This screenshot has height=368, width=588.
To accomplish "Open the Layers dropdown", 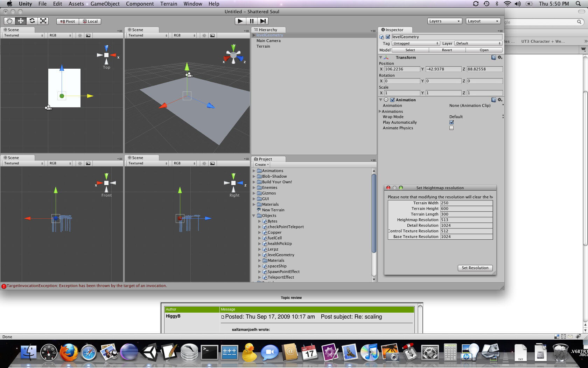I will (445, 21).
